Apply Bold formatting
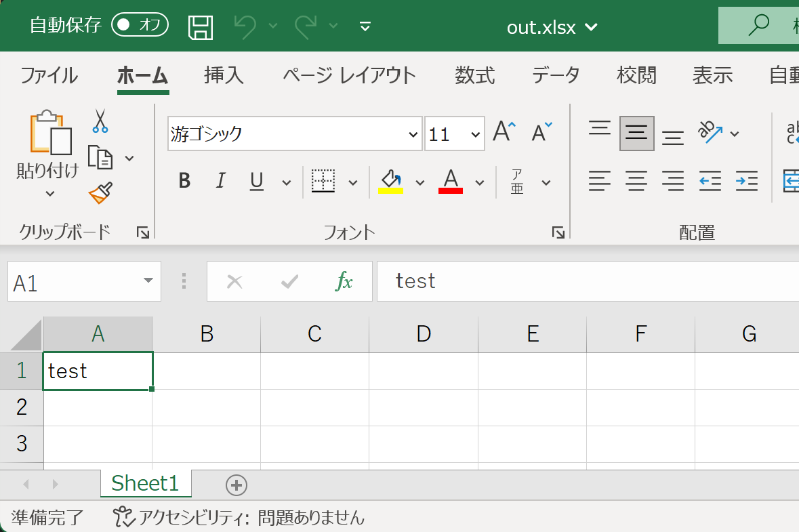This screenshot has width=799, height=532. [184, 181]
